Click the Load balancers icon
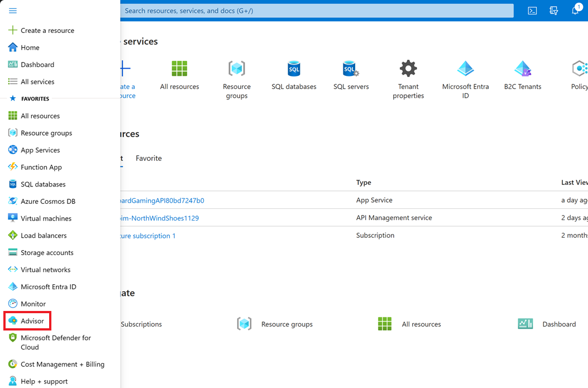 (13, 236)
